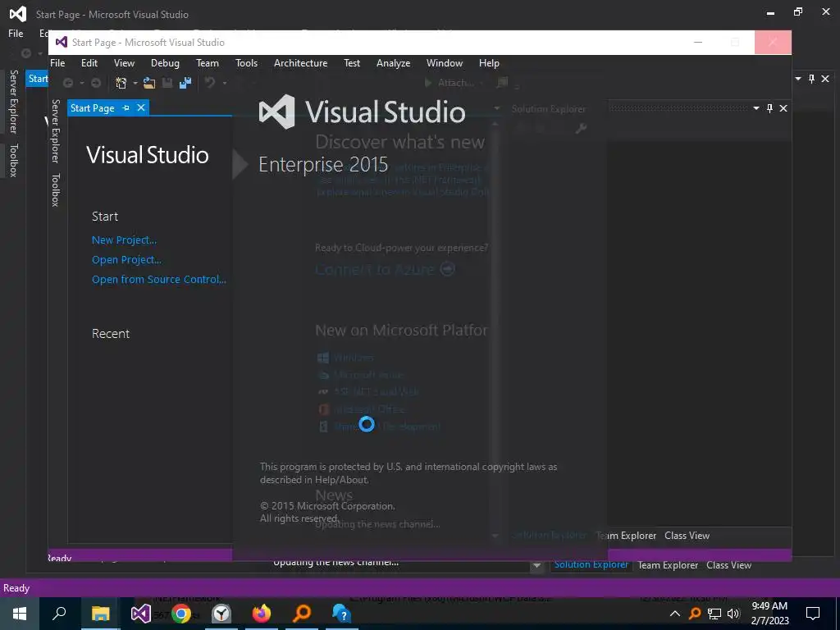Open the notification center icon
This screenshot has height=630, width=840.
(813, 614)
